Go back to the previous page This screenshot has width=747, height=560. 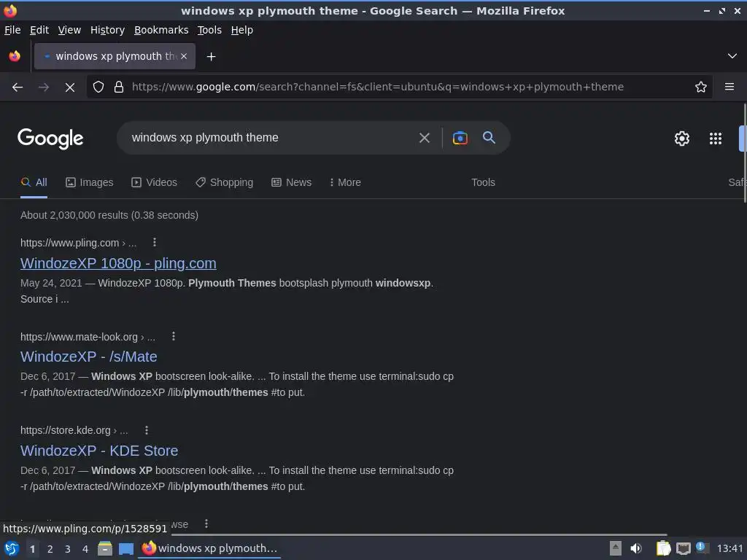tap(18, 87)
